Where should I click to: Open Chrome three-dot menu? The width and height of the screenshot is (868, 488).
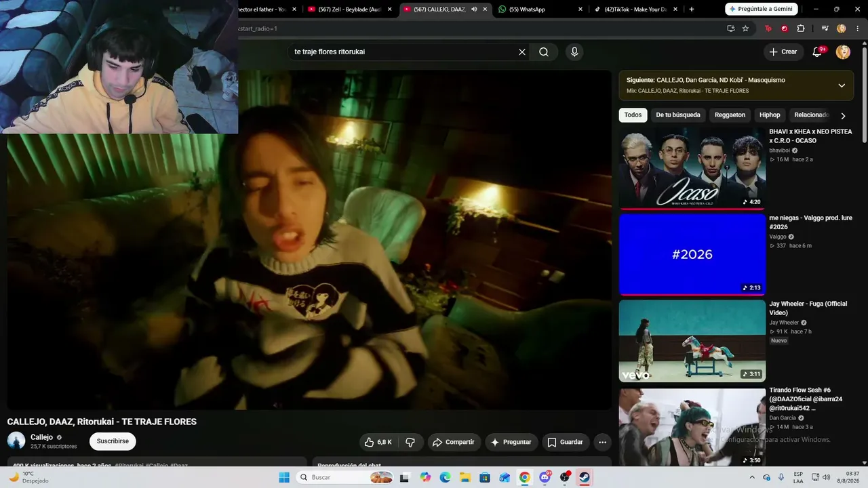coord(858,28)
